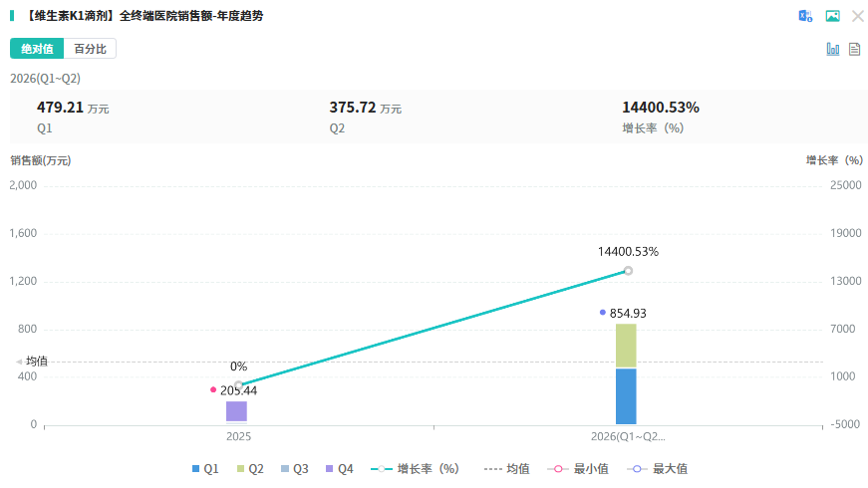Click the 2025 Q4 purple bar
The width and height of the screenshot is (868, 488).
236,411
